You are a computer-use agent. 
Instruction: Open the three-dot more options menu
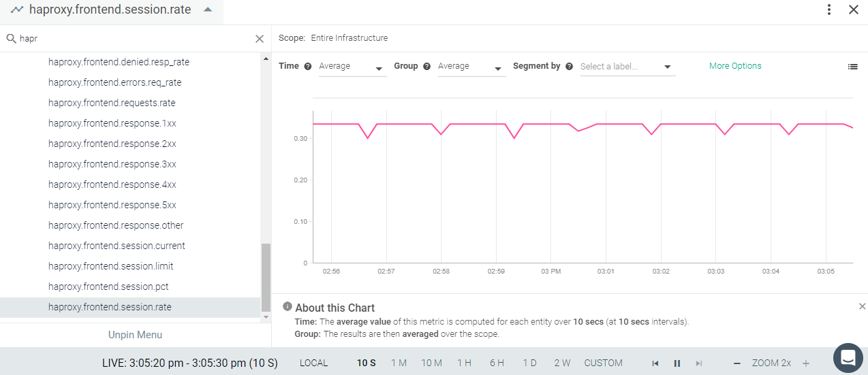coord(829,10)
